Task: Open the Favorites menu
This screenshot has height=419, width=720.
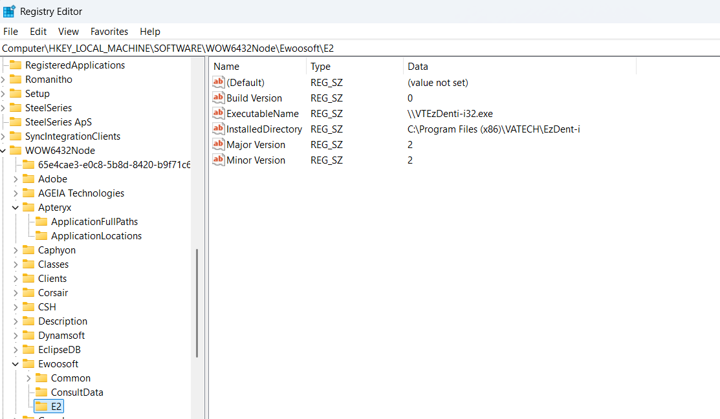Action: 109,32
